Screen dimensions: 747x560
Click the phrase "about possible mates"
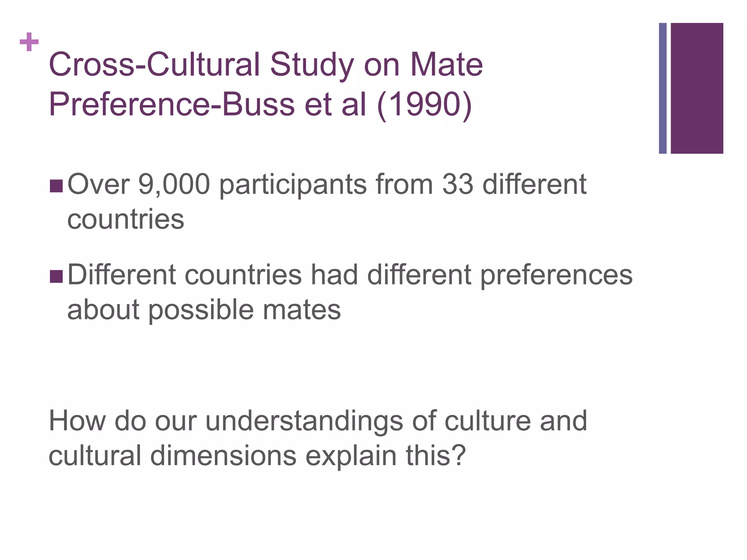(x=204, y=310)
